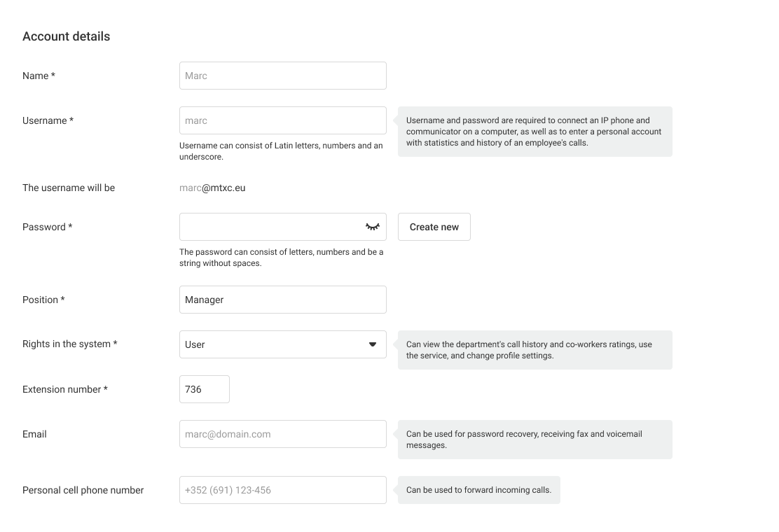
Task: Click the Extension number label
Action: (65, 389)
